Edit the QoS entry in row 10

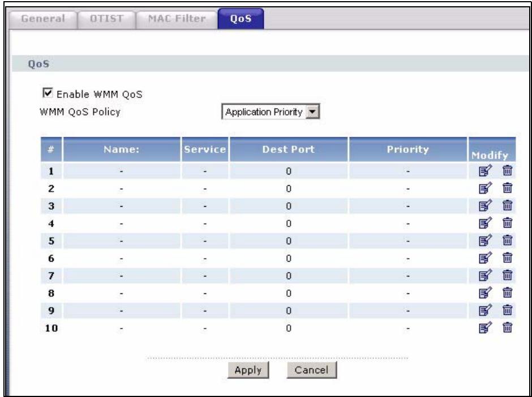click(486, 328)
